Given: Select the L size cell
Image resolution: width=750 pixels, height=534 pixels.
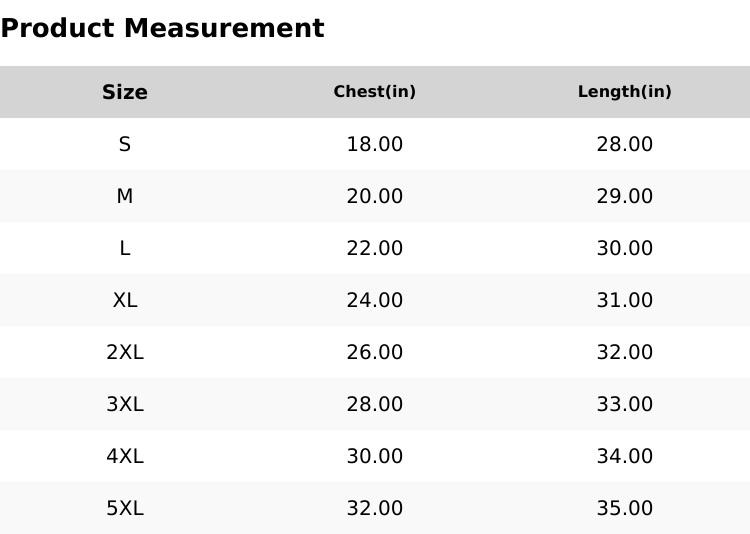Looking at the screenshot, I should 125,248.
